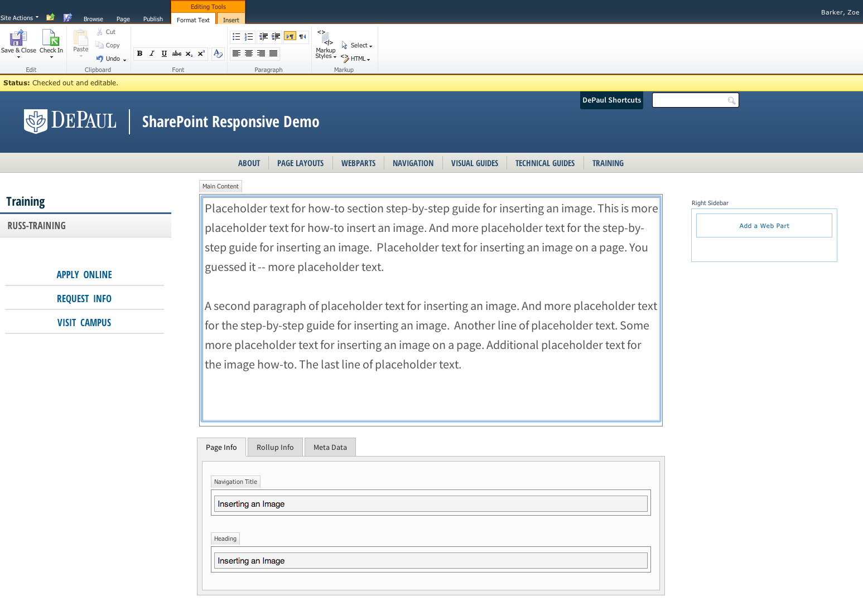The image size is (863, 616).
Task: Click the Clear Format icon
Action: tap(218, 54)
